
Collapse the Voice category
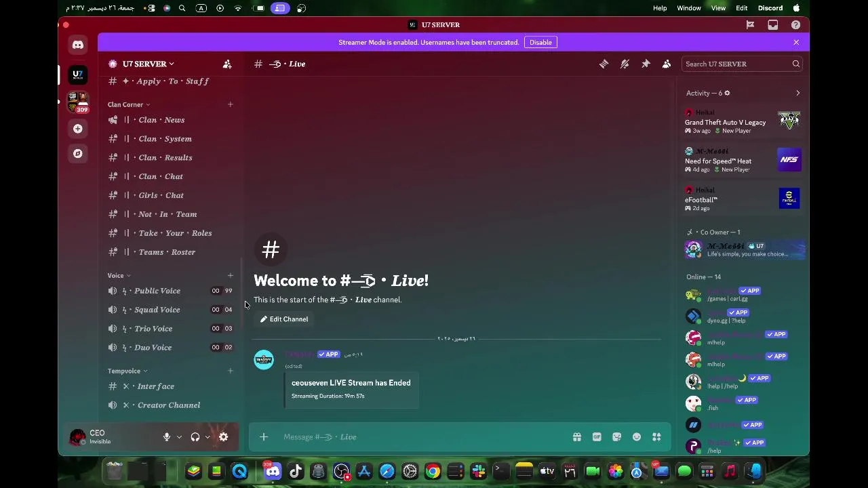point(119,275)
